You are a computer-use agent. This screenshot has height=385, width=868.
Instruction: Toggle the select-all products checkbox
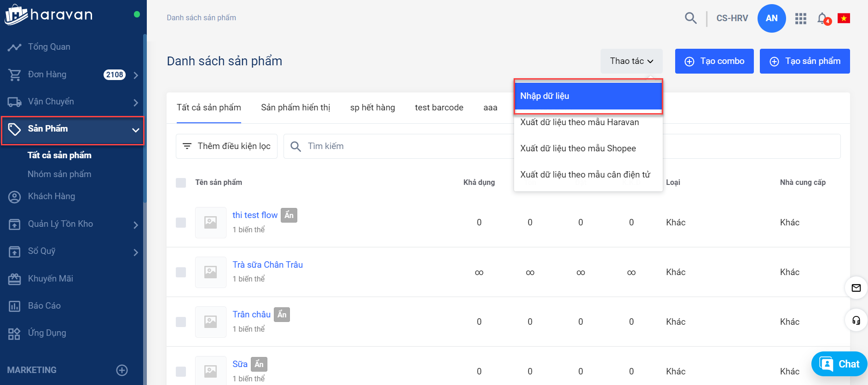pyautogui.click(x=181, y=183)
